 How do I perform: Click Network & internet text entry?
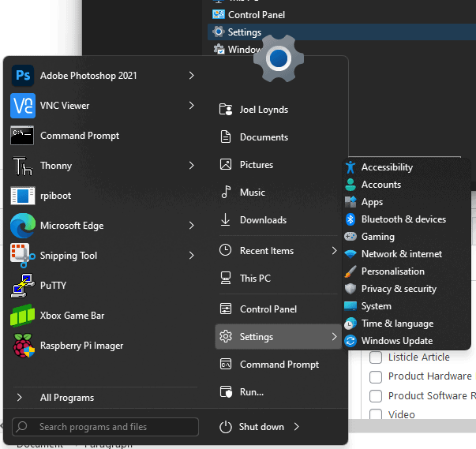pos(402,254)
